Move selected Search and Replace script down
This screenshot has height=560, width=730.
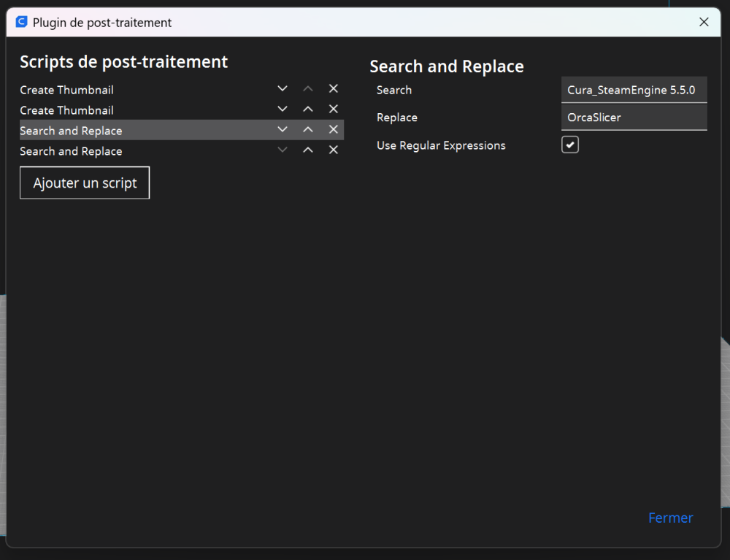[x=283, y=130]
